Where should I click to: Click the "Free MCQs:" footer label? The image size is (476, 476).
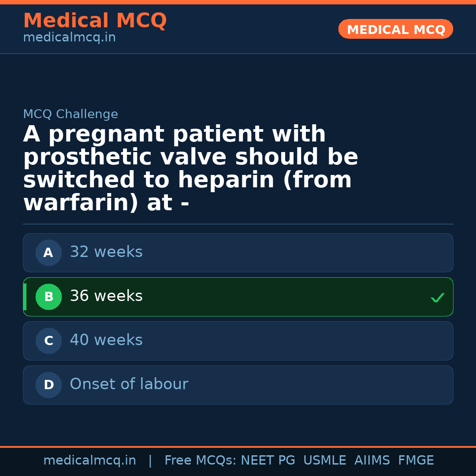[x=201, y=461]
